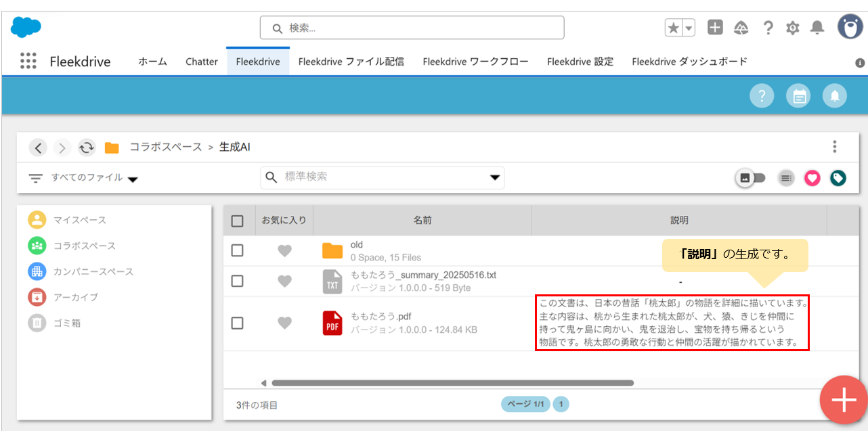Filter by favorites with pink heart icon
Image resolution: width=868 pixels, height=431 pixels.
(x=812, y=178)
